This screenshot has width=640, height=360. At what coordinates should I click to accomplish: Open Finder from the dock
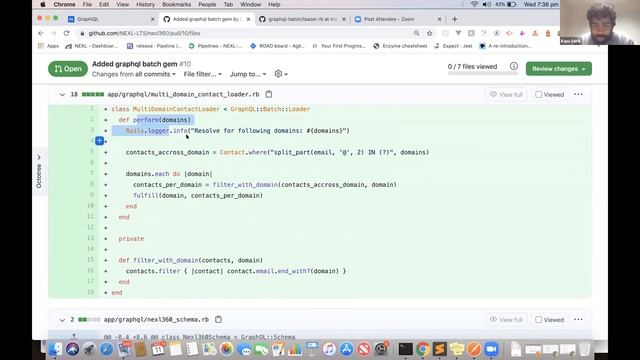(55, 349)
